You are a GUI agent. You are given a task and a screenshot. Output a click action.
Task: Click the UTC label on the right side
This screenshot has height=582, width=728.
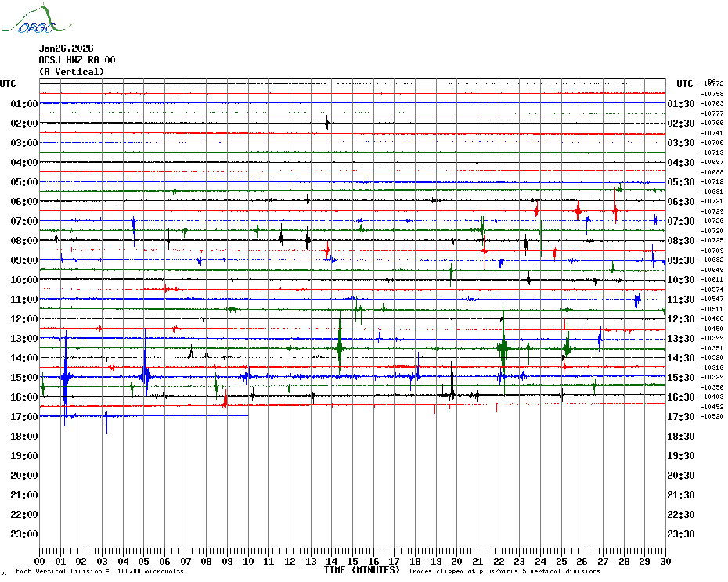[x=685, y=84]
